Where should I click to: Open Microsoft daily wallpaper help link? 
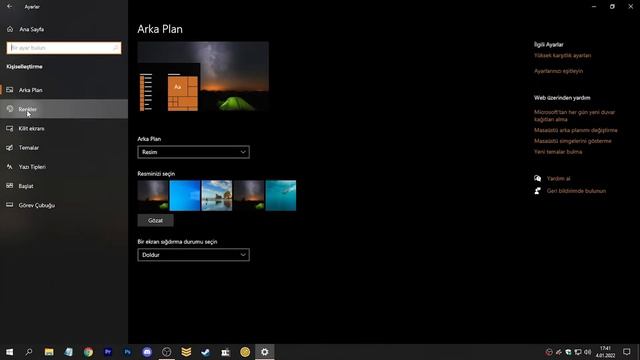(574, 116)
